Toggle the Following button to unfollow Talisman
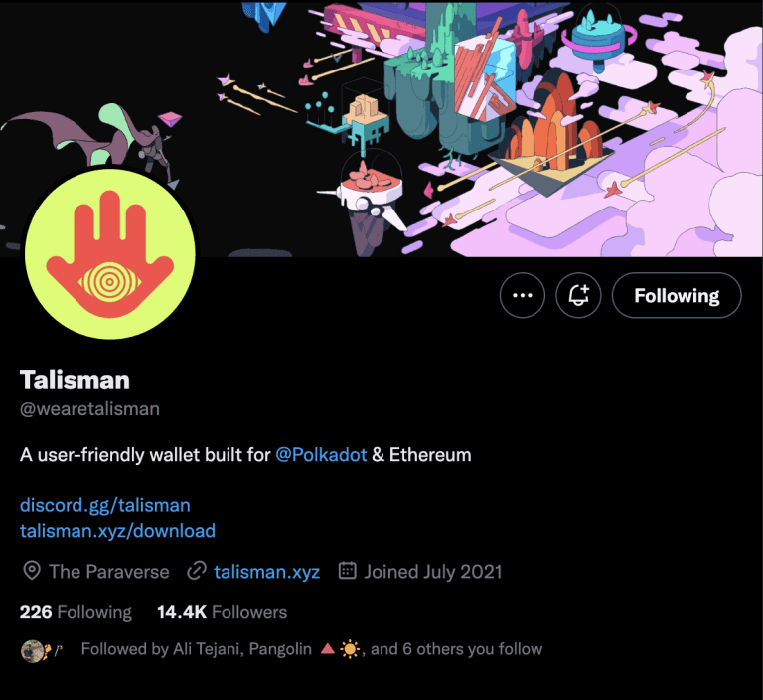This screenshot has width=763, height=700. click(677, 295)
